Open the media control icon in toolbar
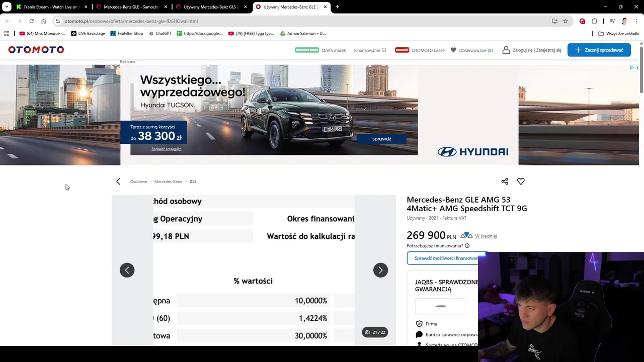 click(x=612, y=21)
